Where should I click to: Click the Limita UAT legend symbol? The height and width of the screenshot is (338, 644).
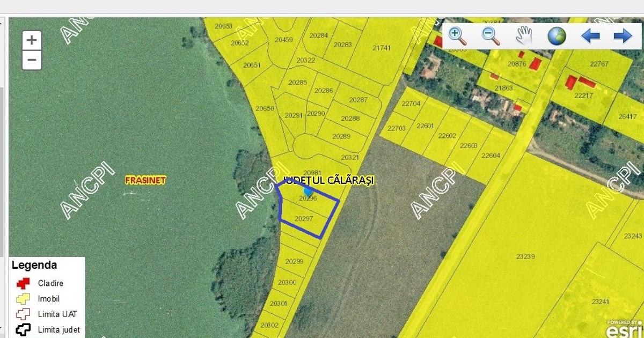pyautogui.click(x=23, y=314)
